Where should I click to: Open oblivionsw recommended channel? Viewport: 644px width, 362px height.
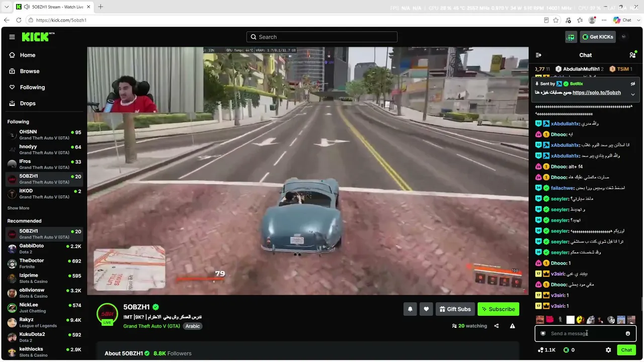coord(44,293)
